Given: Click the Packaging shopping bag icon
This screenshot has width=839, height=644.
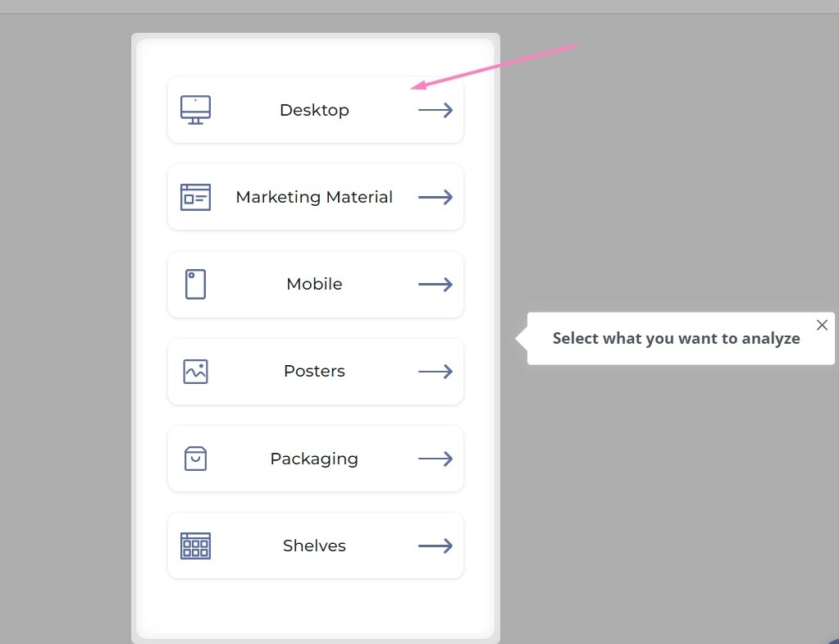Looking at the screenshot, I should click(195, 459).
